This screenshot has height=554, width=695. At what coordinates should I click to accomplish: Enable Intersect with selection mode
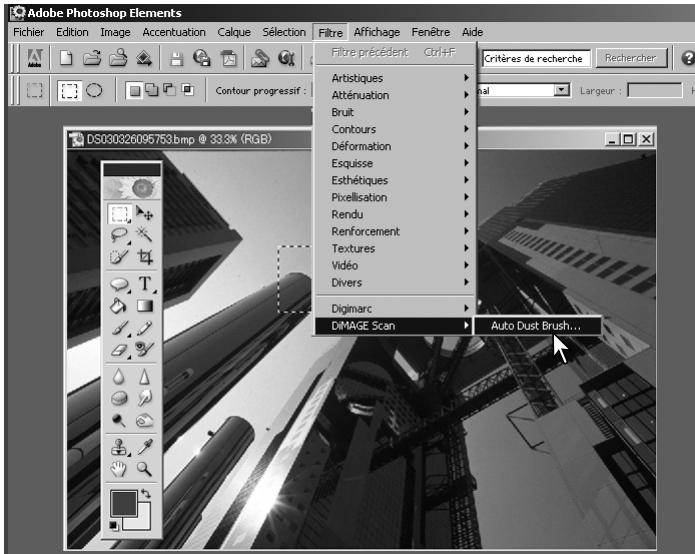[187, 90]
